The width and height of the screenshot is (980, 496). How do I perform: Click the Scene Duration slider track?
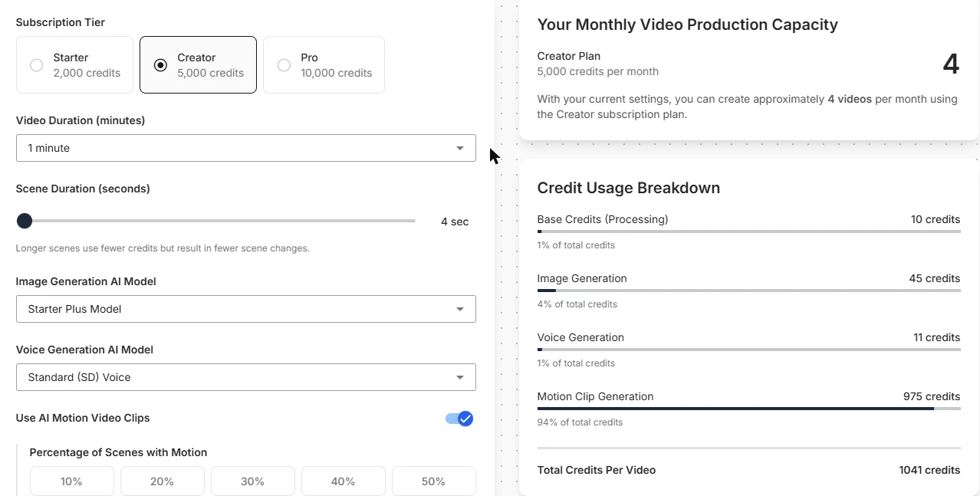pos(216,221)
